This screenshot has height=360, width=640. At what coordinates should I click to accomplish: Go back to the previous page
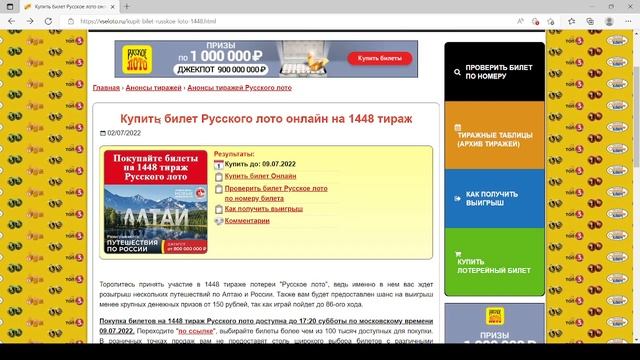pos(11,21)
